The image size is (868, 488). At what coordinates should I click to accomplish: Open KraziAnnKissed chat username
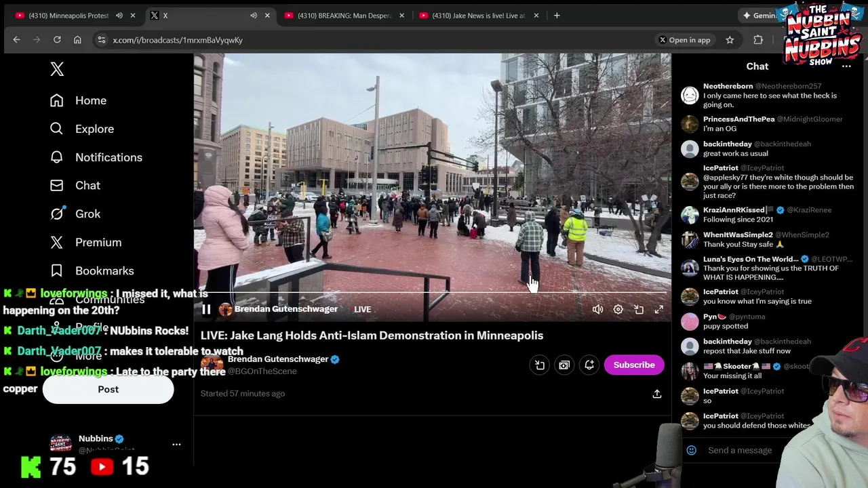click(734, 210)
